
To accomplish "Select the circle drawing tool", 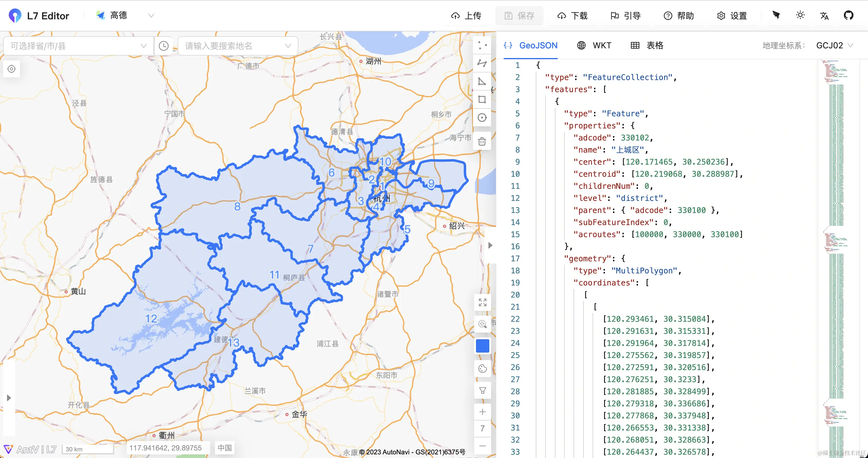I will click(482, 118).
